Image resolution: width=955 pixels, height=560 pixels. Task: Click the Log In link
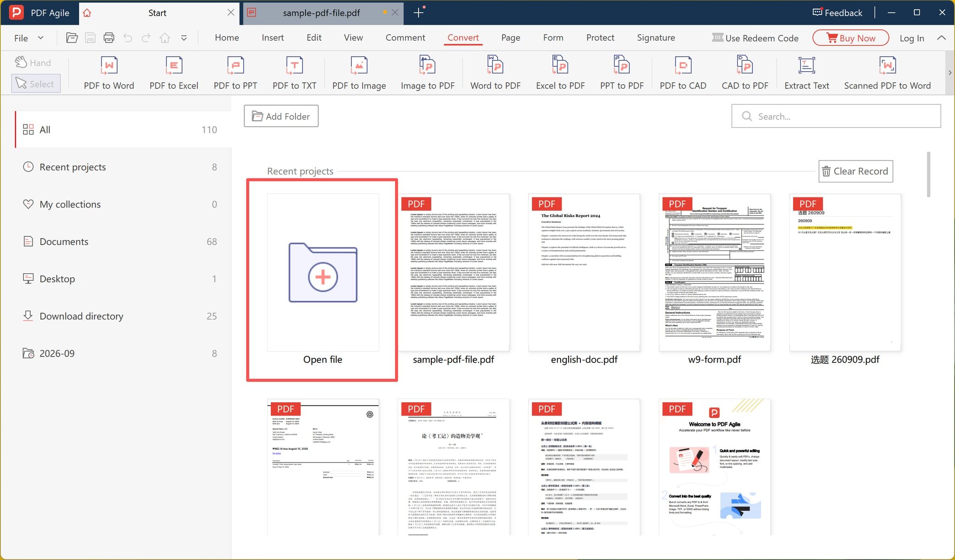(912, 38)
